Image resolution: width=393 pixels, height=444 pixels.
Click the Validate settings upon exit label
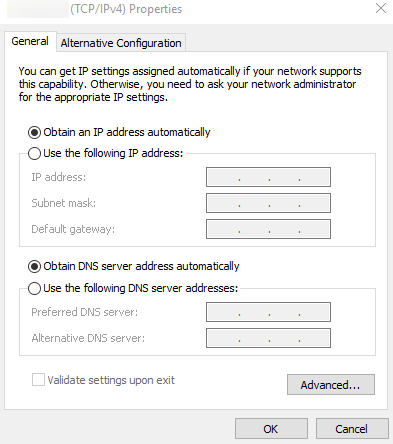(111, 380)
